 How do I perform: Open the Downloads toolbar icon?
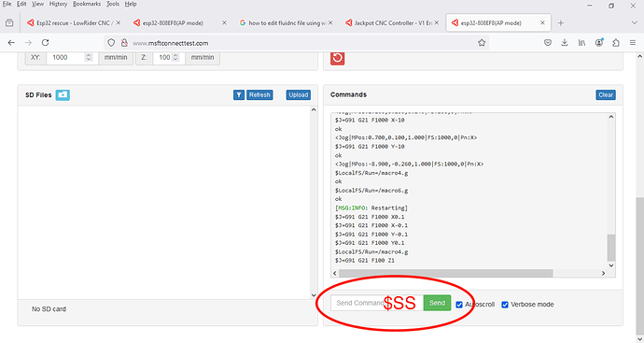[x=565, y=43]
